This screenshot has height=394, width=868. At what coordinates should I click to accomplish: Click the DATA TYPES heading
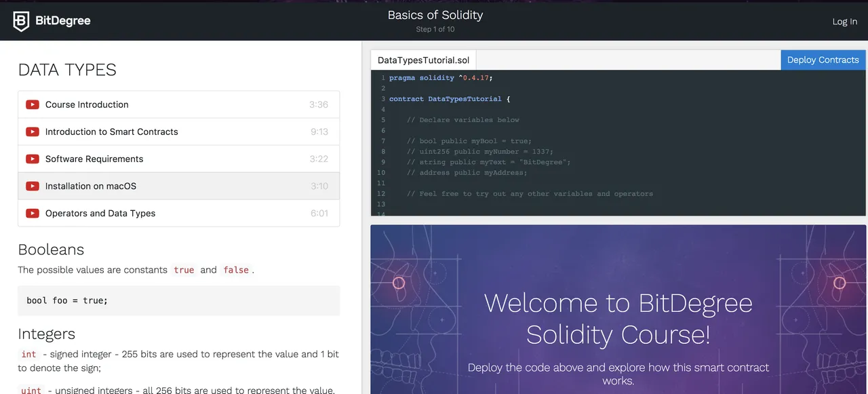coord(67,70)
